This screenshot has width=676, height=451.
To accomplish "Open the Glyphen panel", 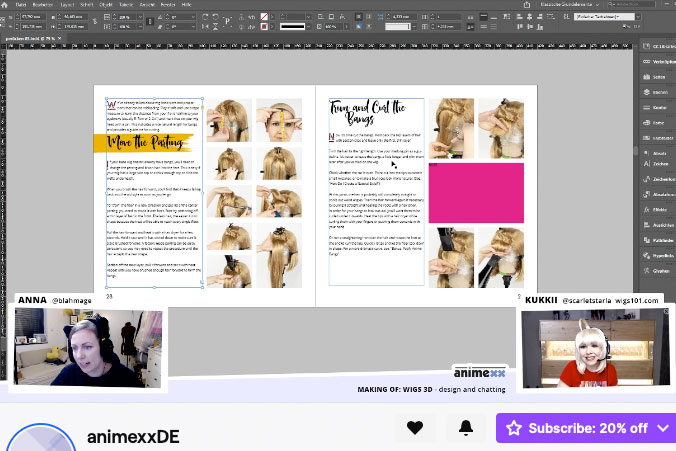I will point(656,271).
